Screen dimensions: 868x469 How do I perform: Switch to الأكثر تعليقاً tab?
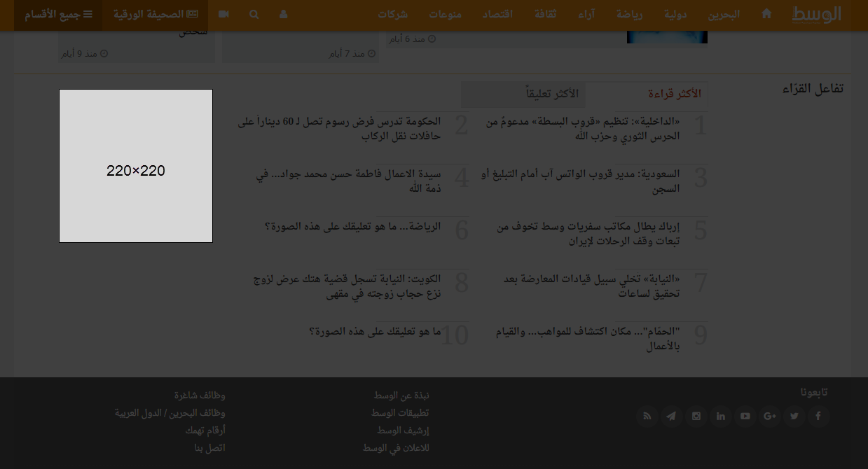[x=523, y=94]
